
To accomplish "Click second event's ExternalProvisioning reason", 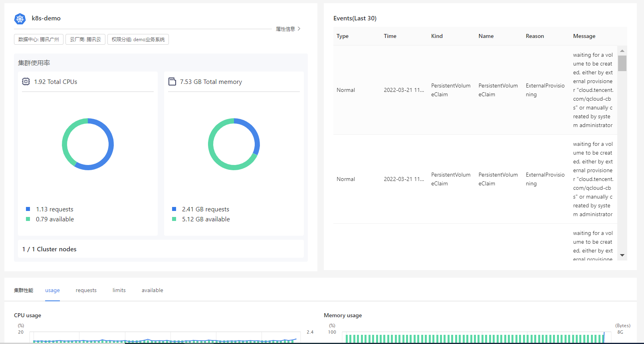I will (545, 179).
